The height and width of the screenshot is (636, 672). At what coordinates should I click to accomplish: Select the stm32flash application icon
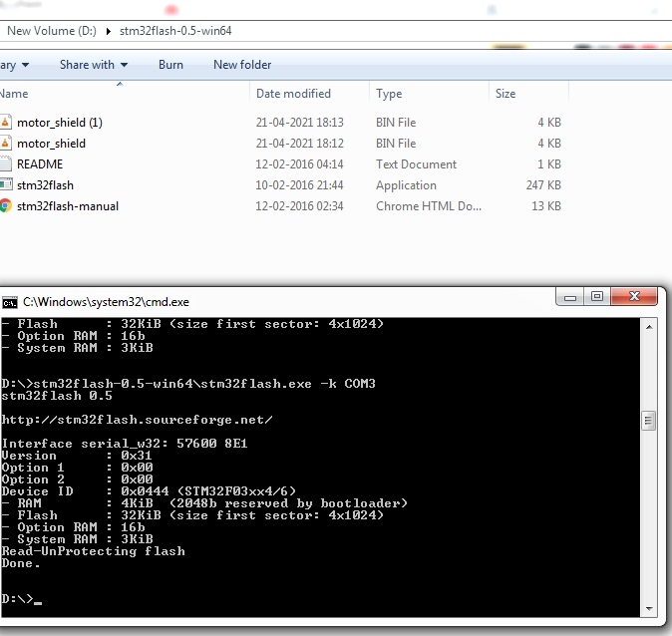click(x=6, y=184)
